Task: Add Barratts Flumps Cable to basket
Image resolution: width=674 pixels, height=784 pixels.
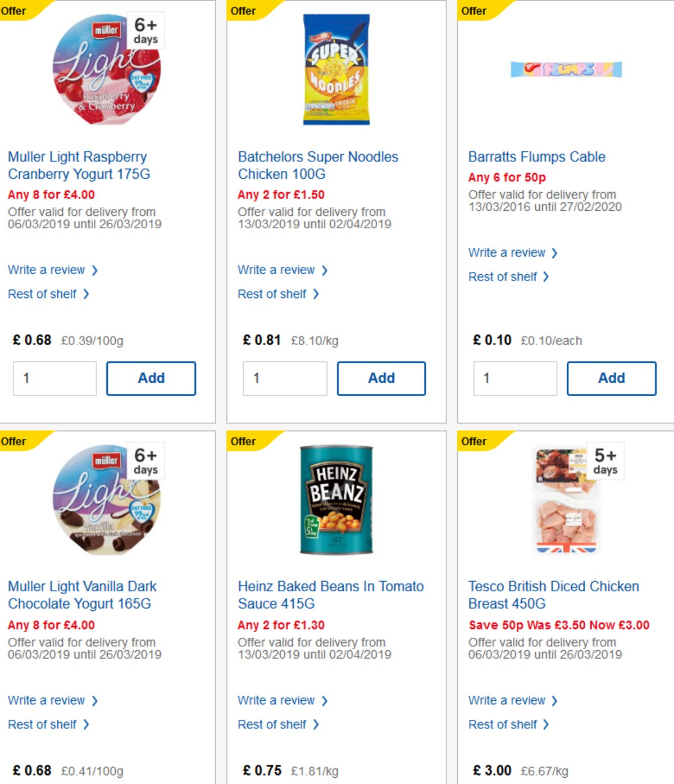Action: coord(611,378)
